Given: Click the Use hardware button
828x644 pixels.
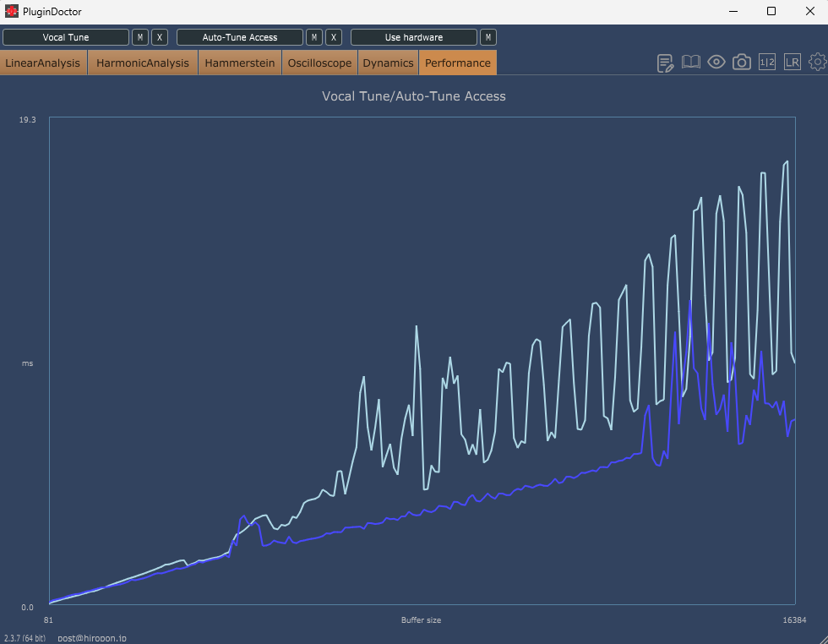Looking at the screenshot, I should [x=414, y=37].
